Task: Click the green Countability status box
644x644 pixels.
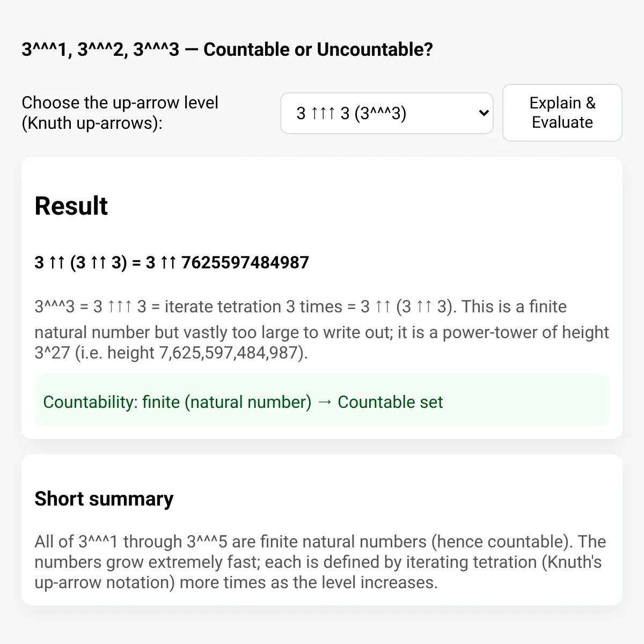Action: 322,401
